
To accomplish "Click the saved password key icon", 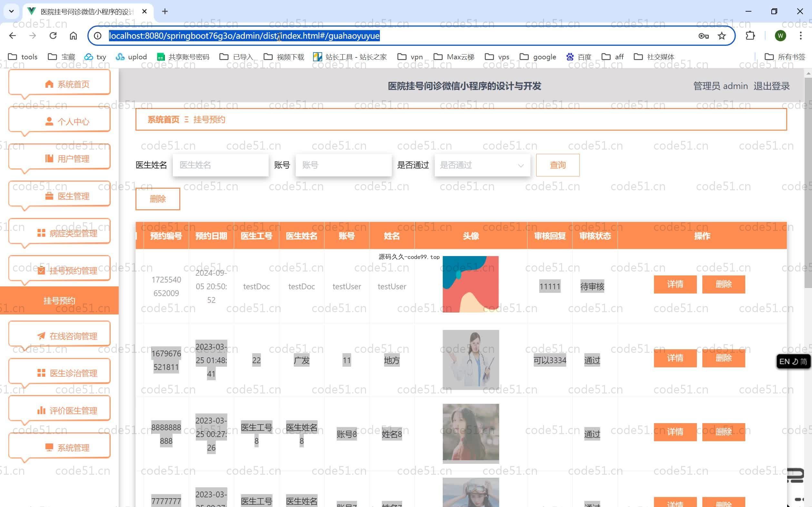I will tap(703, 36).
